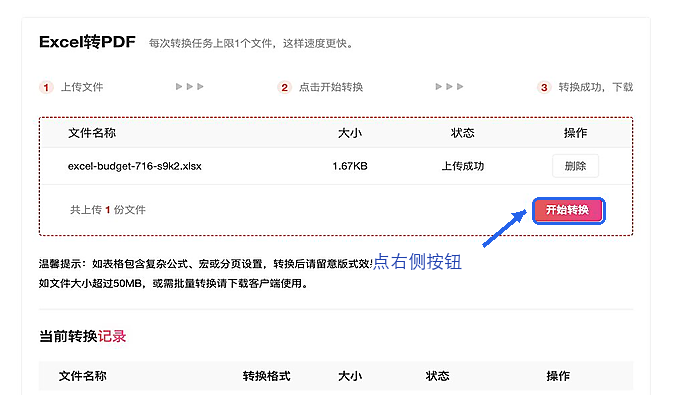Click the 每次转换任务上限1个文件 subtitle

click(251, 43)
